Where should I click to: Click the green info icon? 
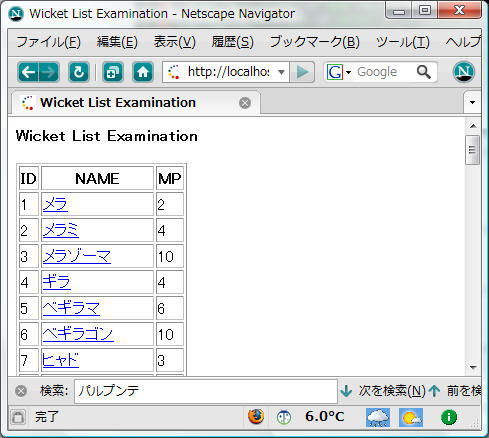(x=449, y=417)
